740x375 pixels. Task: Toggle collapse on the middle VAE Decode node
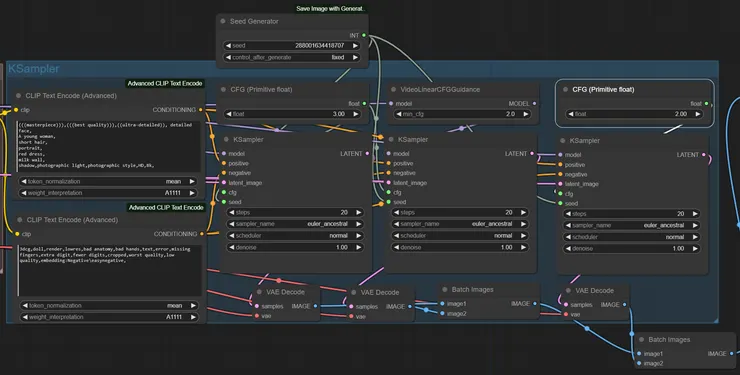point(353,292)
